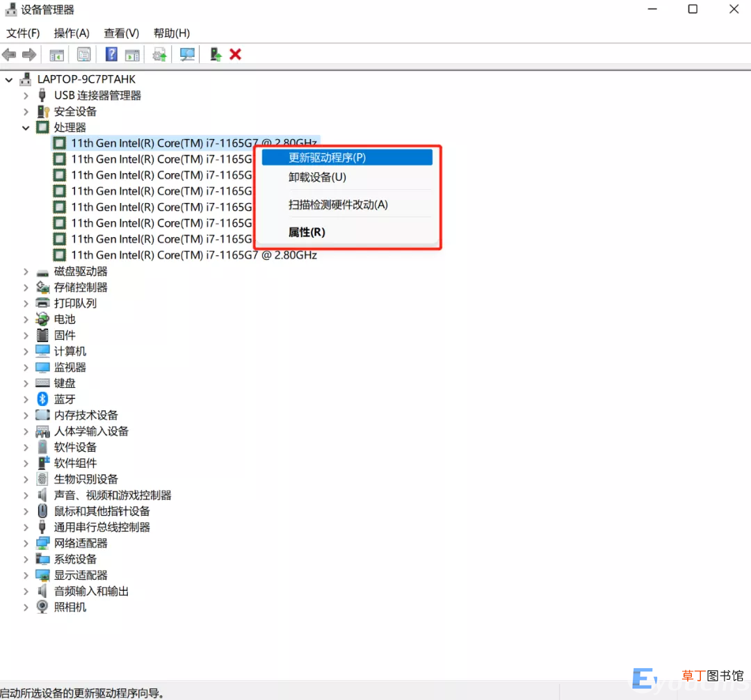
Task: Click the red X uninstall device icon
Action: tap(235, 55)
